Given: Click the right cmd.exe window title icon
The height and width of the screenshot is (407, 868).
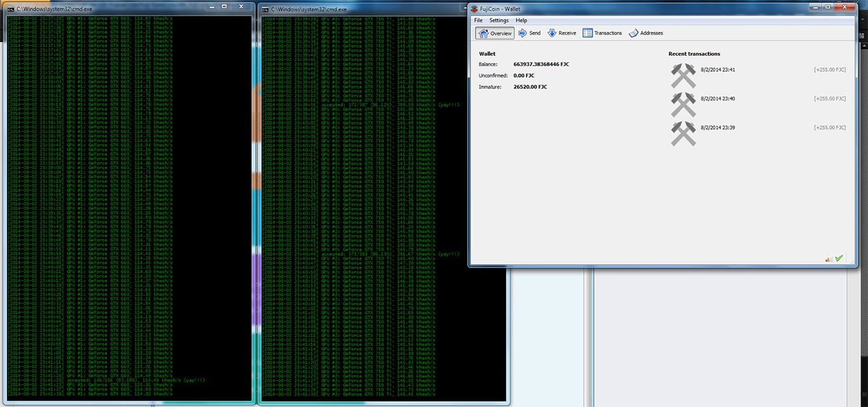Looking at the screenshot, I should pos(265,10).
